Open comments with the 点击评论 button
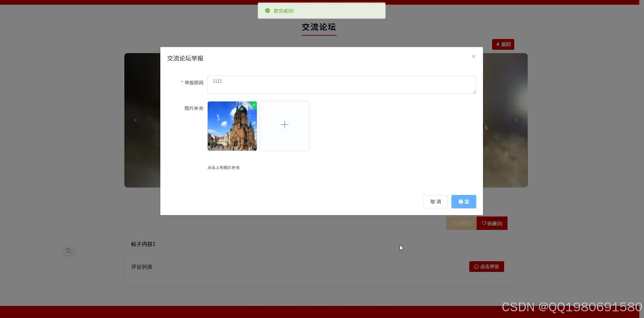Screen dimensions: 644x318 486,267
